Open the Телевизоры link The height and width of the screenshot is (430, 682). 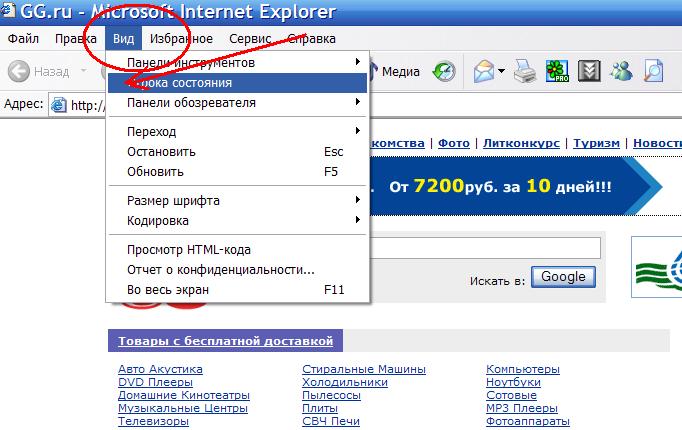coord(153,421)
